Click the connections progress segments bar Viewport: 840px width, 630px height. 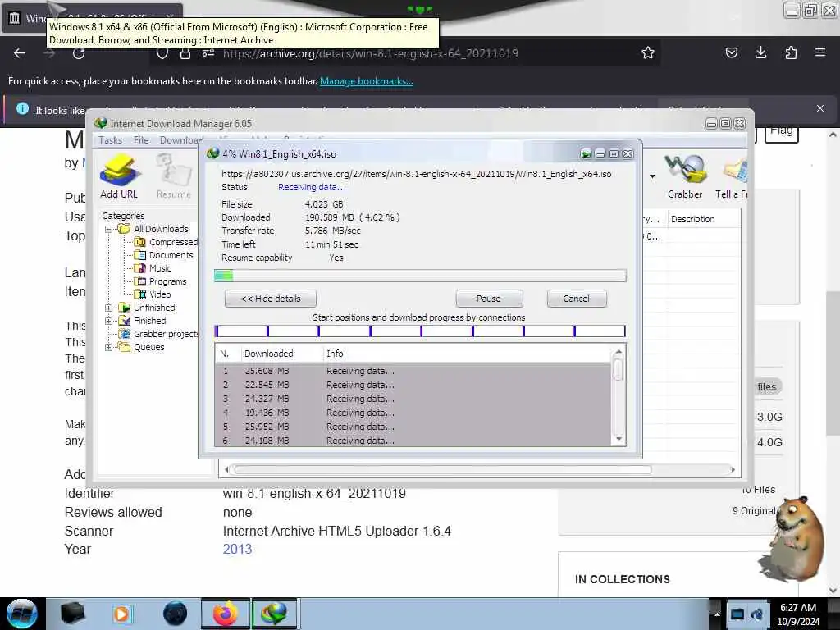pos(420,331)
